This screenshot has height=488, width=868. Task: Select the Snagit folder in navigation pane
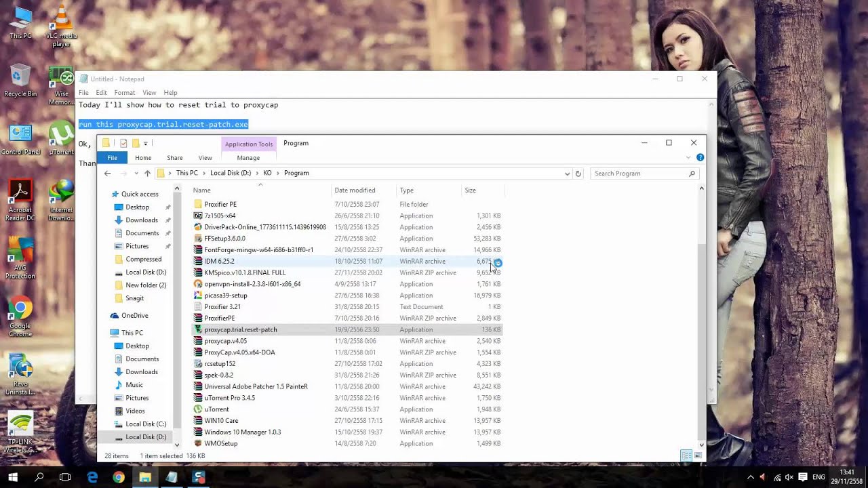click(x=134, y=298)
